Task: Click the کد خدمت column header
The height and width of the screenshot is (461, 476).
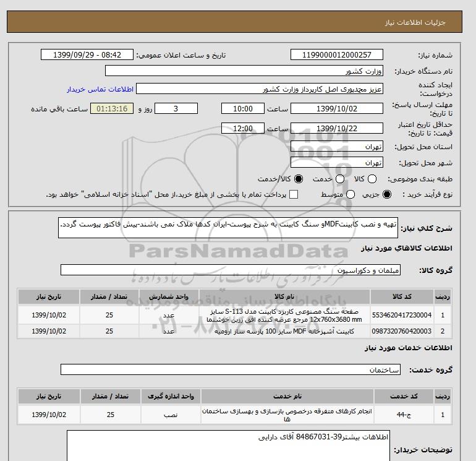Action: point(404,396)
